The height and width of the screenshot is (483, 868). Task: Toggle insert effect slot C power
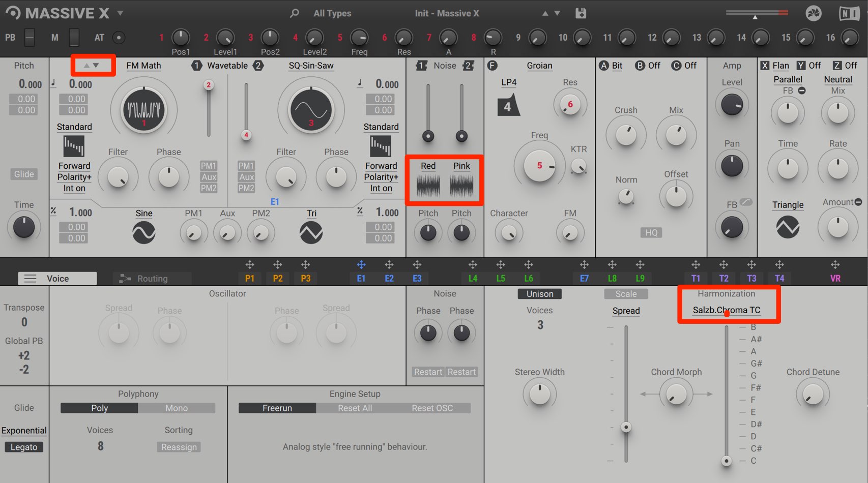(676, 65)
